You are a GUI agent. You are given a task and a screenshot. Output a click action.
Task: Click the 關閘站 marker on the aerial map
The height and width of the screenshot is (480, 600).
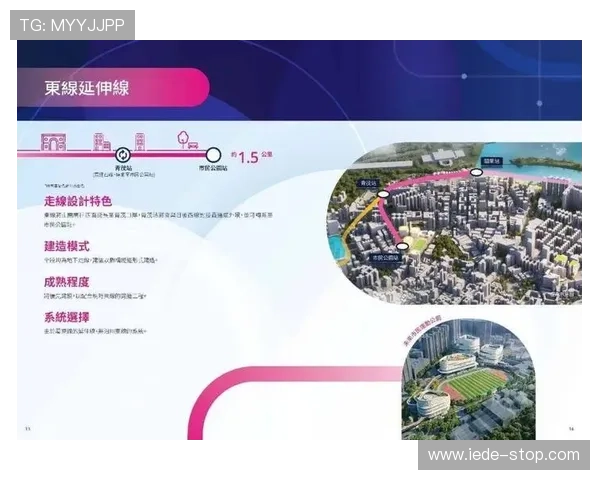[476, 173]
